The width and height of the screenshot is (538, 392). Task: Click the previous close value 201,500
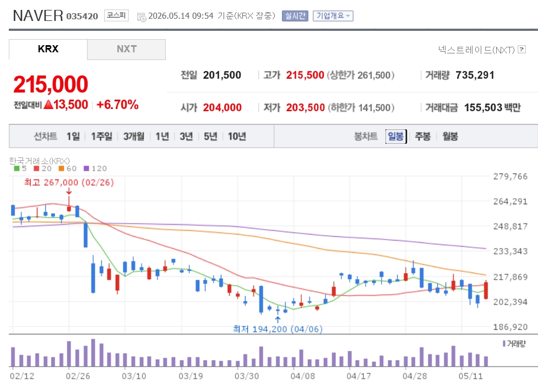(x=222, y=75)
